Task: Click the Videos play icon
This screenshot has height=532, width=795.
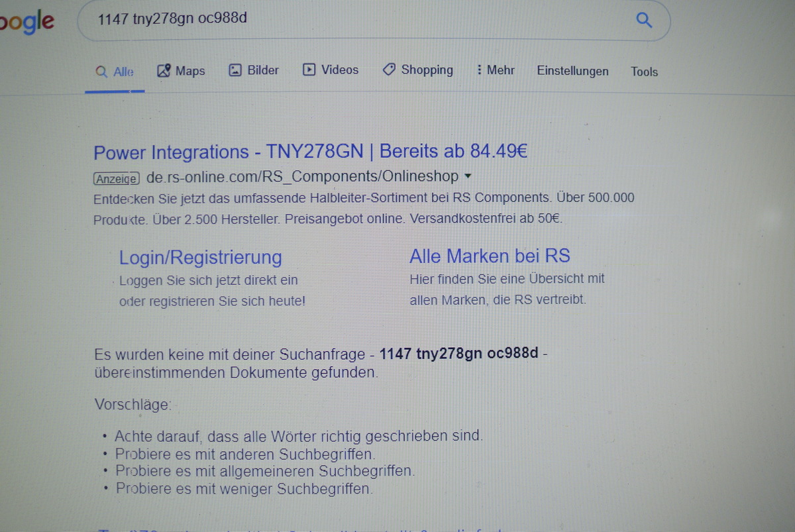Action: [x=309, y=70]
